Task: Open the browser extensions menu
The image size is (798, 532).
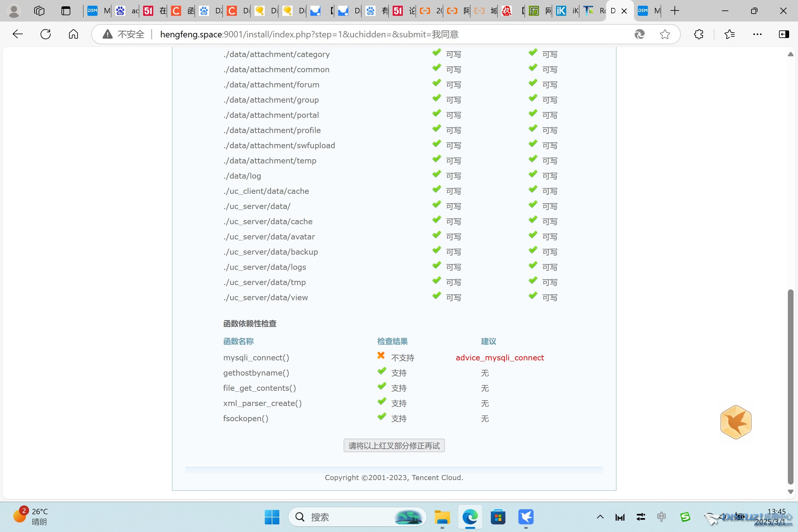Action: tap(699, 34)
